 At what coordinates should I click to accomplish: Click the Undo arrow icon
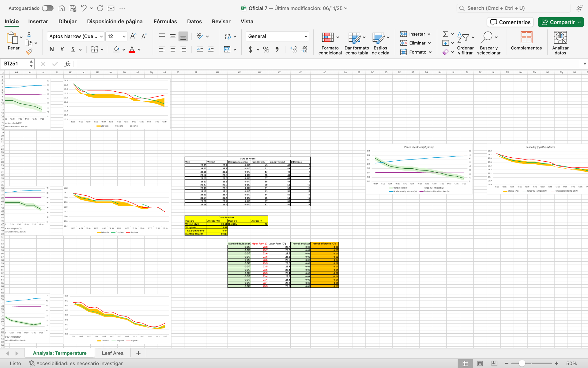[84, 8]
